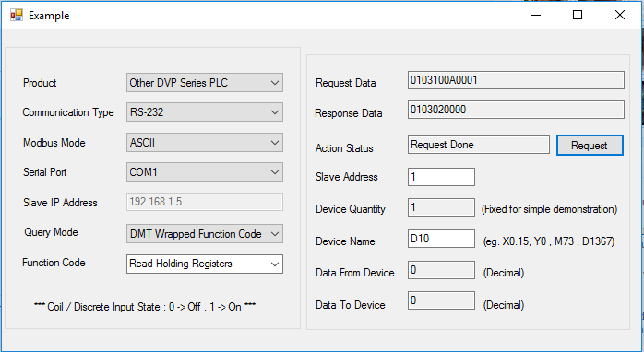Image resolution: width=644 pixels, height=352 pixels.
Task: Click the Action Status label
Action: (x=344, y=148)
